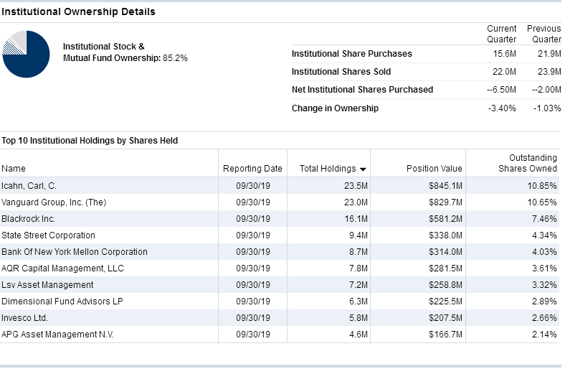Click the 23.9M shares sold value
The image size is (588, 369).
549,72
